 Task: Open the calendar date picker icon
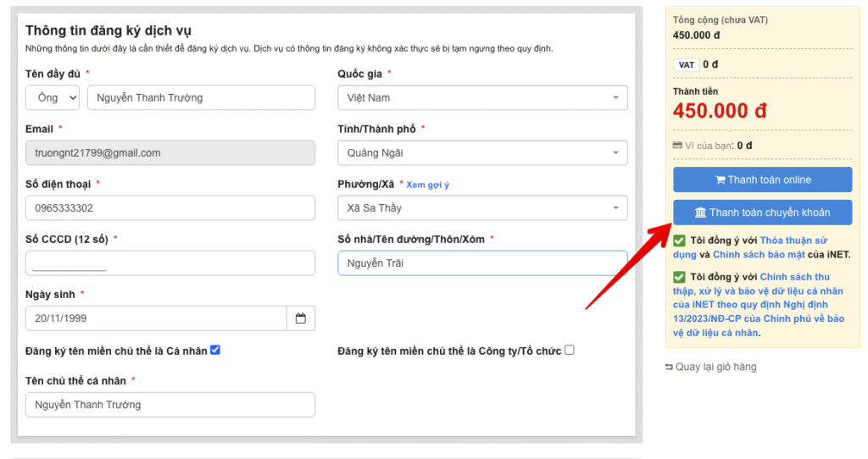click(301, 318)
